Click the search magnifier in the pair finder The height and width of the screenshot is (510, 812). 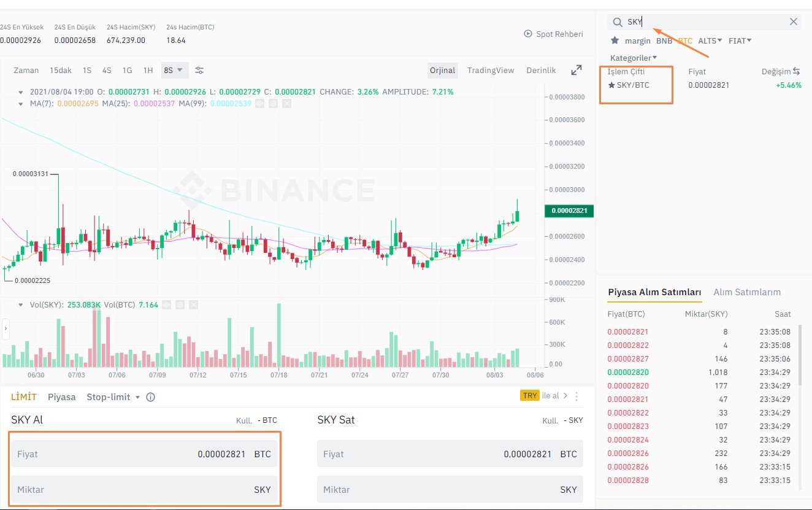coord(617,21)
